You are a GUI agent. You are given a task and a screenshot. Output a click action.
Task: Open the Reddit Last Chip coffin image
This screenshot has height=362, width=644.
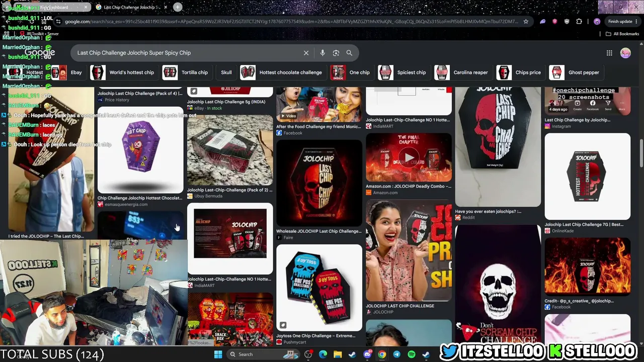pyautogui.click(x=498, y=147)
